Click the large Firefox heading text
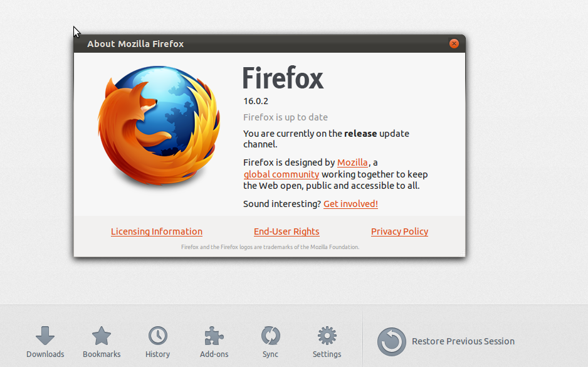The height and width of the screenshot is (367, 588). tap(283, 78)
